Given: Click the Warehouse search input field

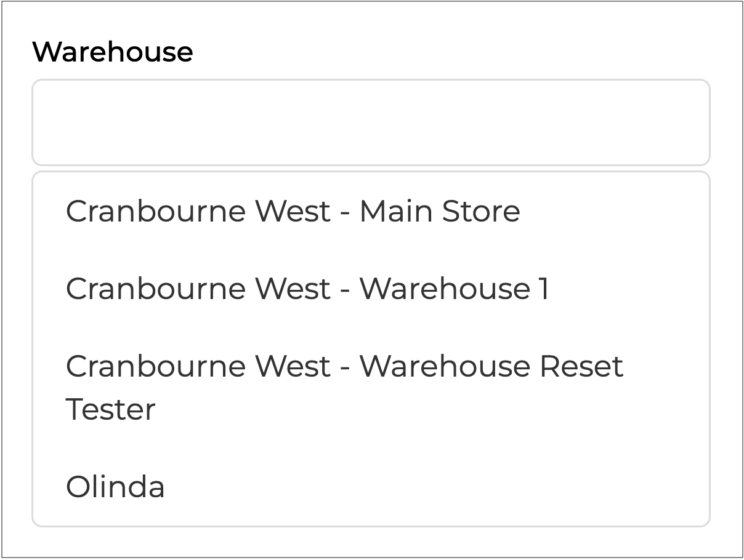Looking at the screenshot, I should click(x=371, y=122).
